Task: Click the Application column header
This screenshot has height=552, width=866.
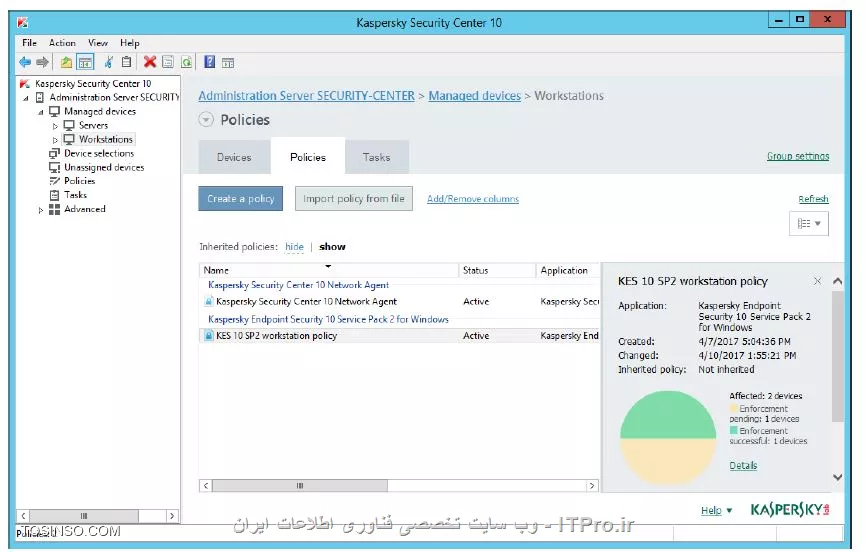Action: pos(568,270)
